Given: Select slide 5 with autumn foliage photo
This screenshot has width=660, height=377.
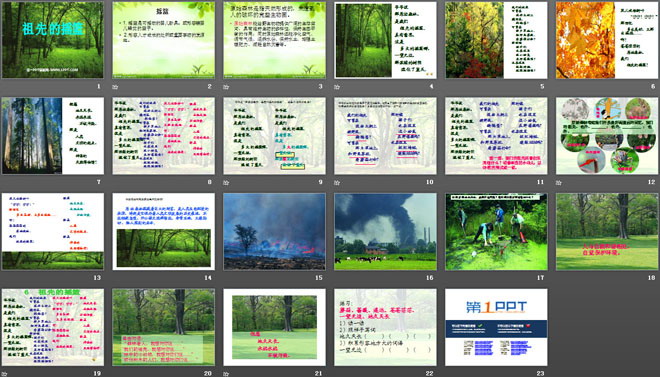Looking at the screenshot, I should click(496, 40).
